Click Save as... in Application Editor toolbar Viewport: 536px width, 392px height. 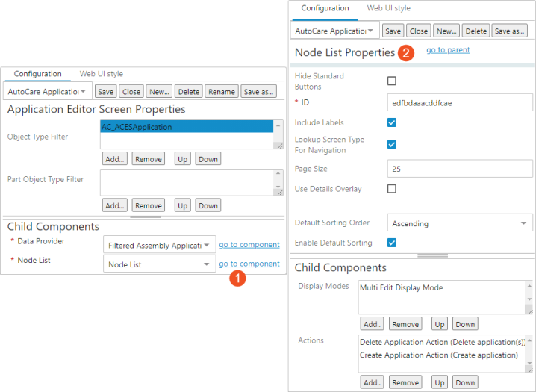click(258, 92)
